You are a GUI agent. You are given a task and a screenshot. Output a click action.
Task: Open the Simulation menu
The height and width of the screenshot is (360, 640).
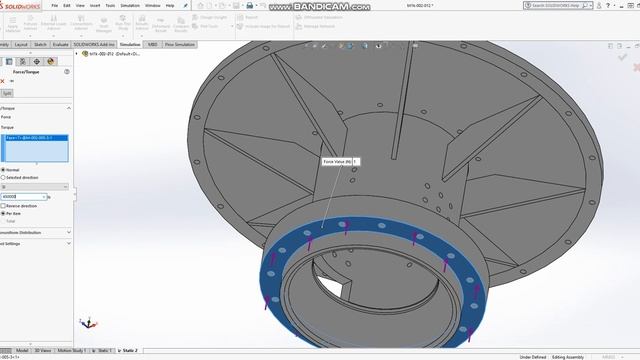[130, 6]
